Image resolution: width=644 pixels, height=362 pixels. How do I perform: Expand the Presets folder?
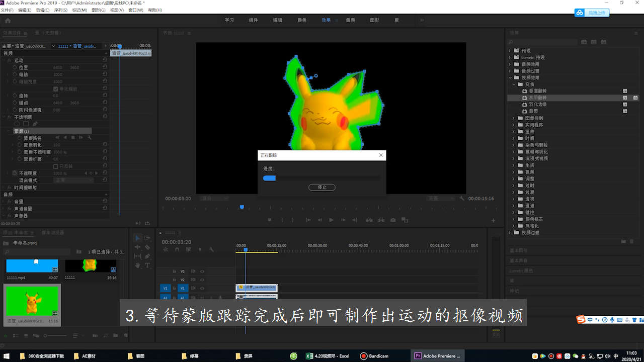coord(510,50)
